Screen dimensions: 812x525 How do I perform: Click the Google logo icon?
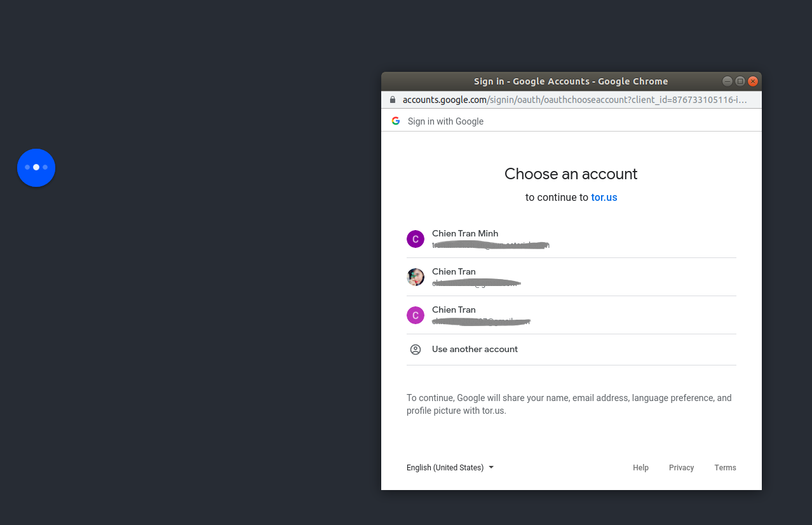[x=396, y=121]
